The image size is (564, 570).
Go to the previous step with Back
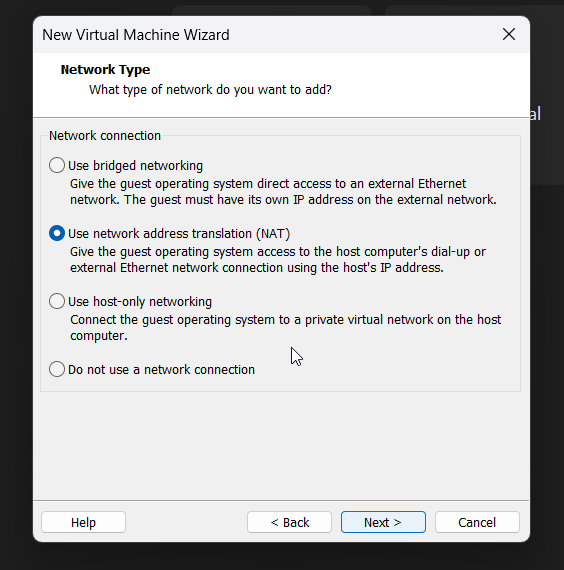pos(289,522)
